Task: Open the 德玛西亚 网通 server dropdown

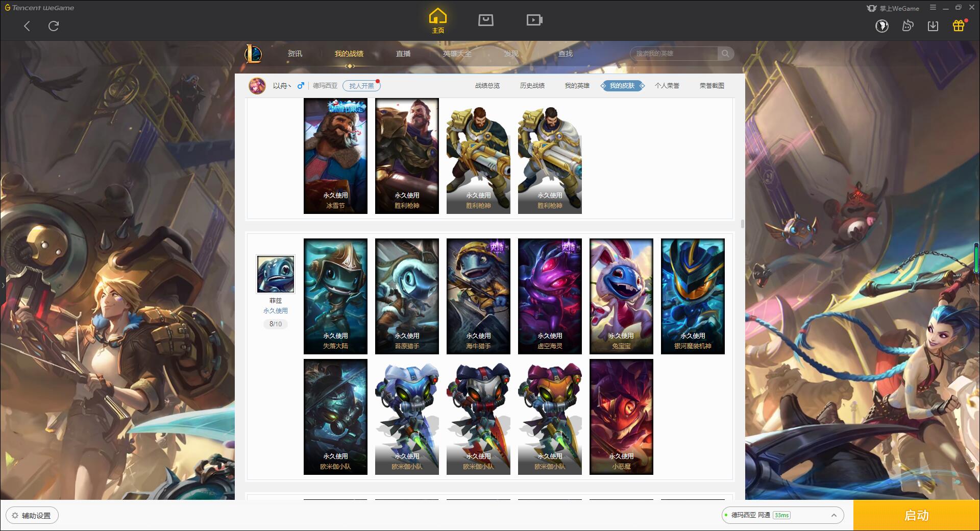Action: [x=782, y=516]
